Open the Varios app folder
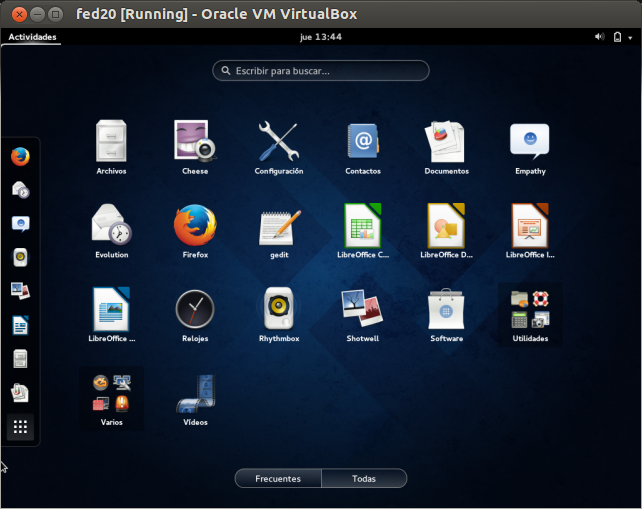642x509 pixels. point(111,398)
